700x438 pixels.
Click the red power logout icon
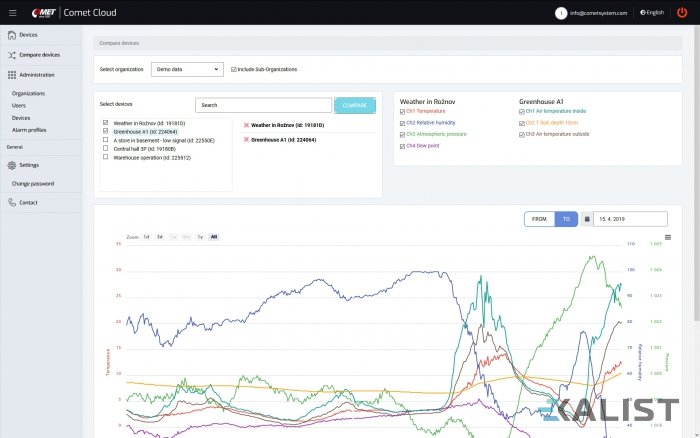[x=682, y=12]
